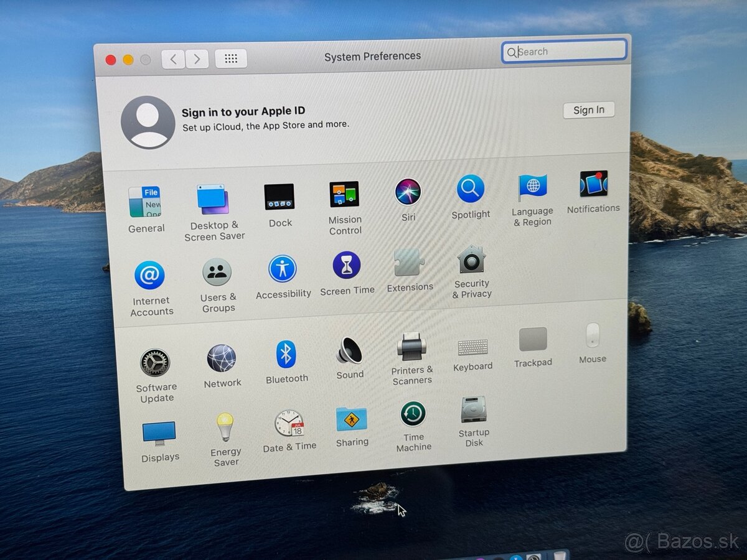Show all preferences via grid icon

[x=230, y=58]
